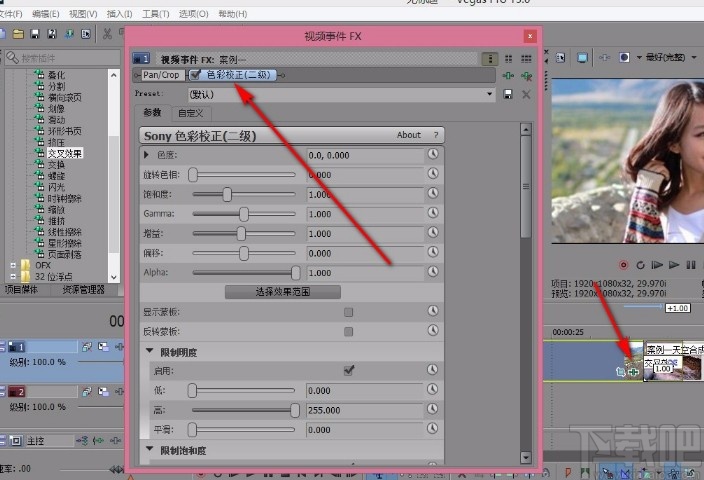Screen dimensions: 704x480
Task: Click the play button under the preview
Action: (x=674, y=265)
